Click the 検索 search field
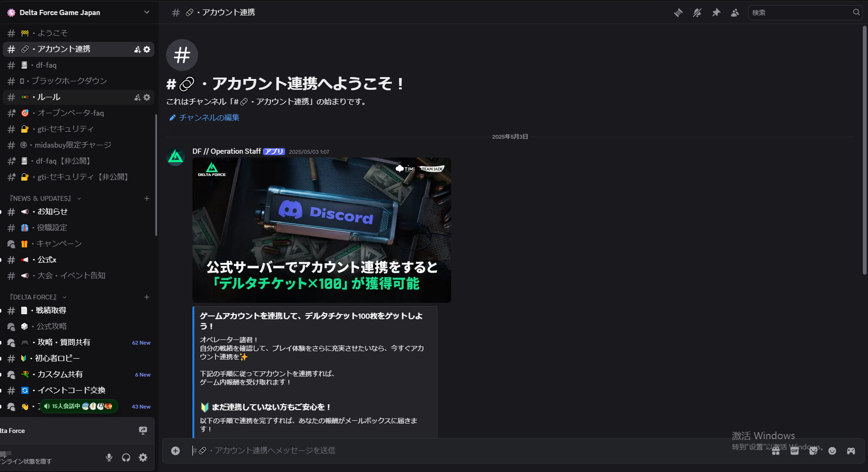The width and height of the screenshot is (868, 472). point(800,13)
